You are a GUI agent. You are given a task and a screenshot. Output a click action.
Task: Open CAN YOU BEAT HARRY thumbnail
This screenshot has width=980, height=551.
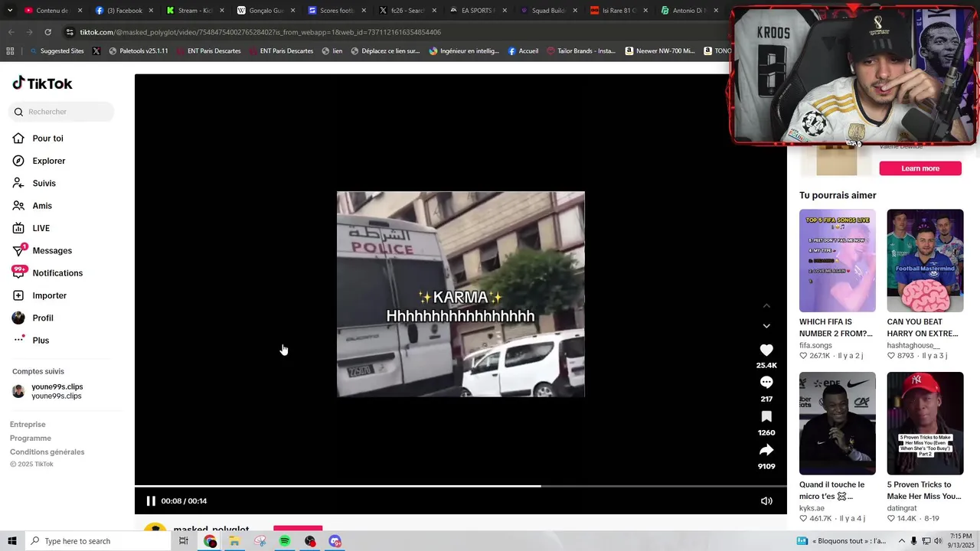925,260
